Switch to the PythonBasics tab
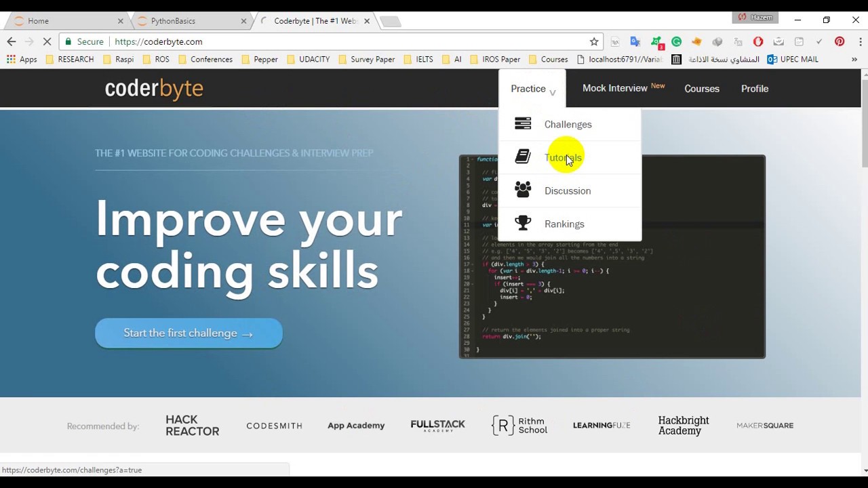Viewport: 868px width, 488px height. click(x=191, y=21)
